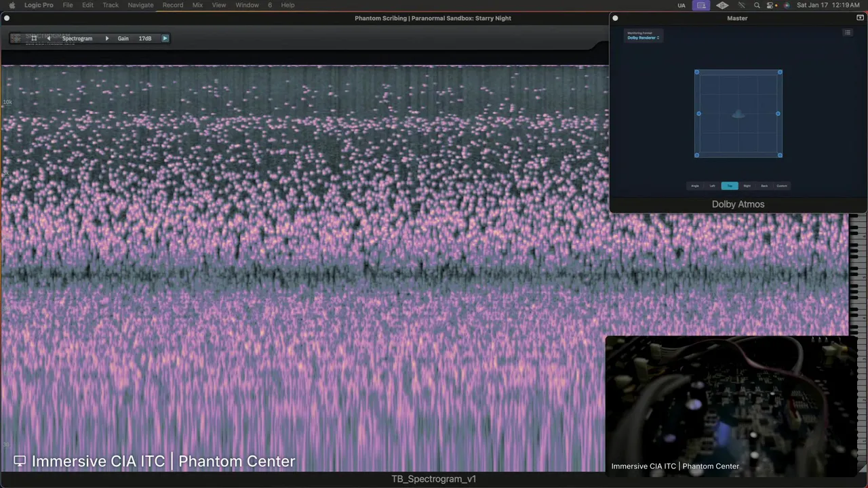The image size is (868, 488).
Task: Click the dot at Master window top-left
Action: tap(615, 18)
